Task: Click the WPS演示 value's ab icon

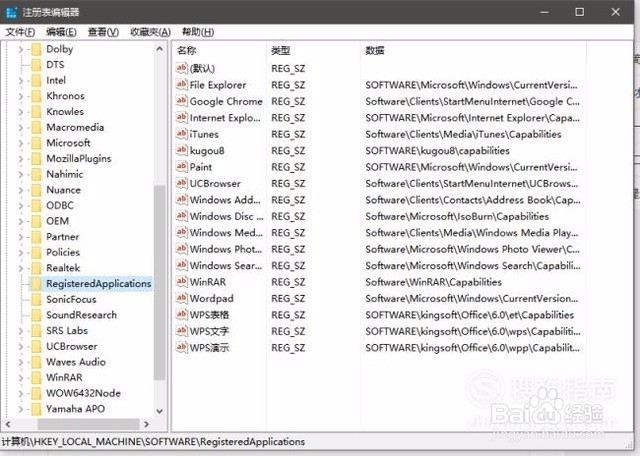Action: point(182,347)
